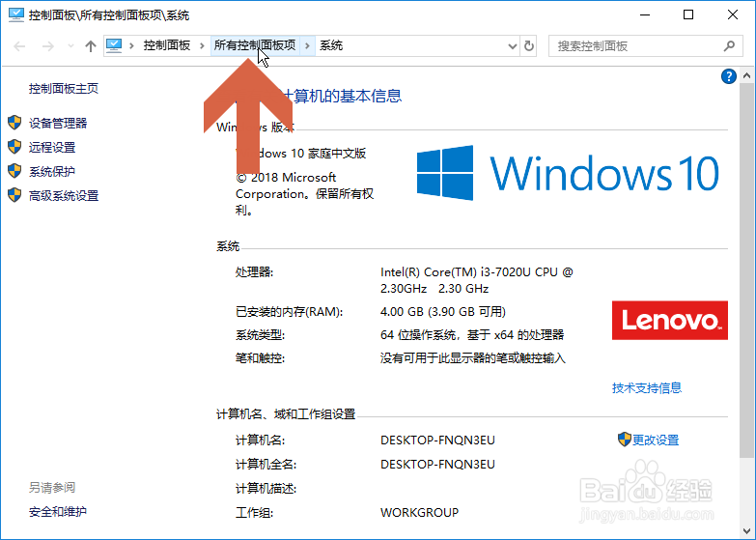Click the 计算机全名 value DESKTOP-FNQN3EU
The width and height of the screenshot is (756, 540).
pyautogui.click(x=437, y=465)
